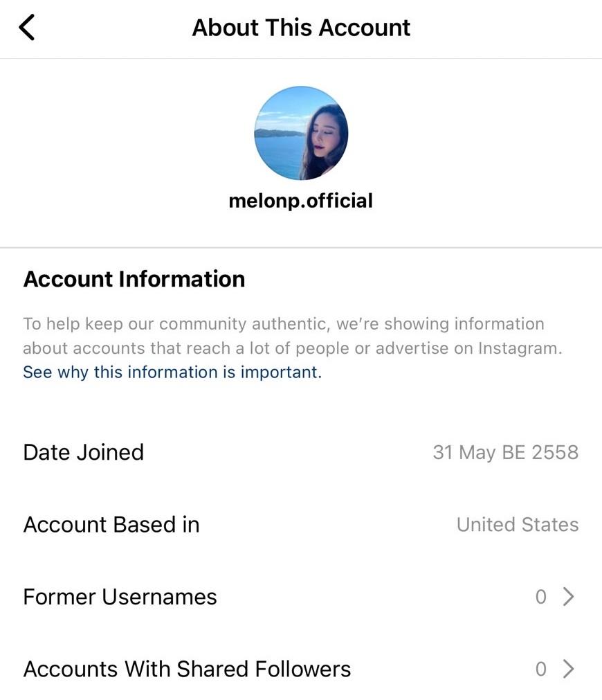Viewport: 602px width, 700px height.
Task: Click the word 'Instagram' in description
Action: pos(519,348)
